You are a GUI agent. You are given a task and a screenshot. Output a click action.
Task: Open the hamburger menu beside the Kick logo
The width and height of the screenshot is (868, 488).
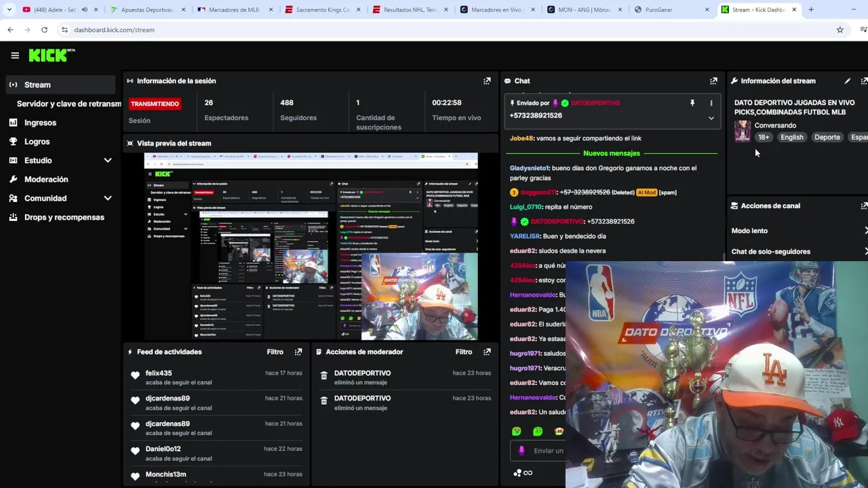pyautogui.click(x=15, y=56)
